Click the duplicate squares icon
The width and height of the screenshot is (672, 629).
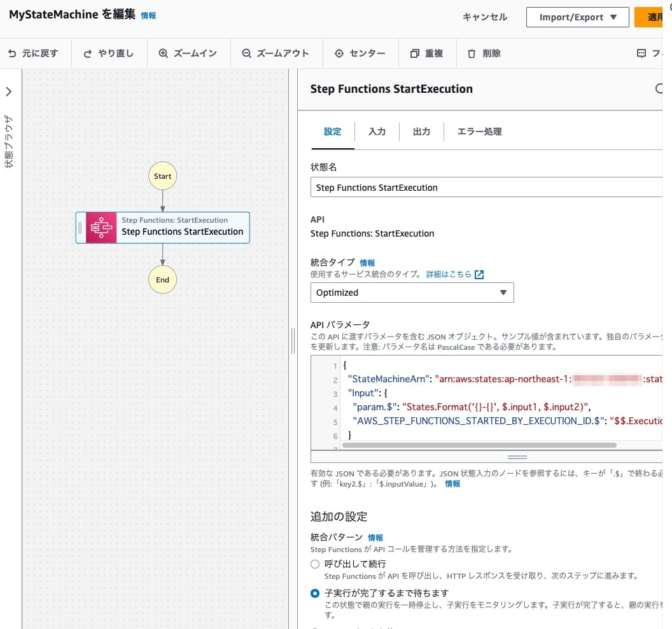click(x=414, y=53)
